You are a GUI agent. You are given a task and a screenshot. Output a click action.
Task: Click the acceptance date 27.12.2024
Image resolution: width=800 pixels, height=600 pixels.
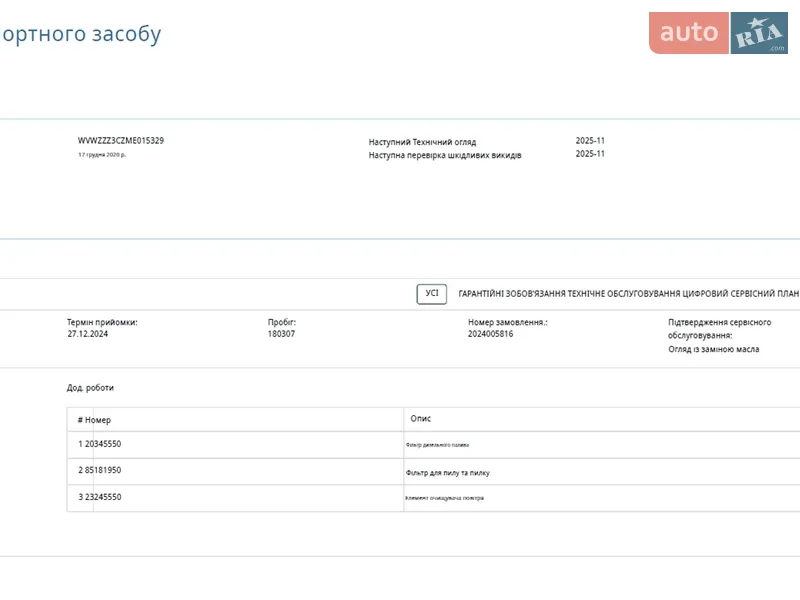(87, 334)
